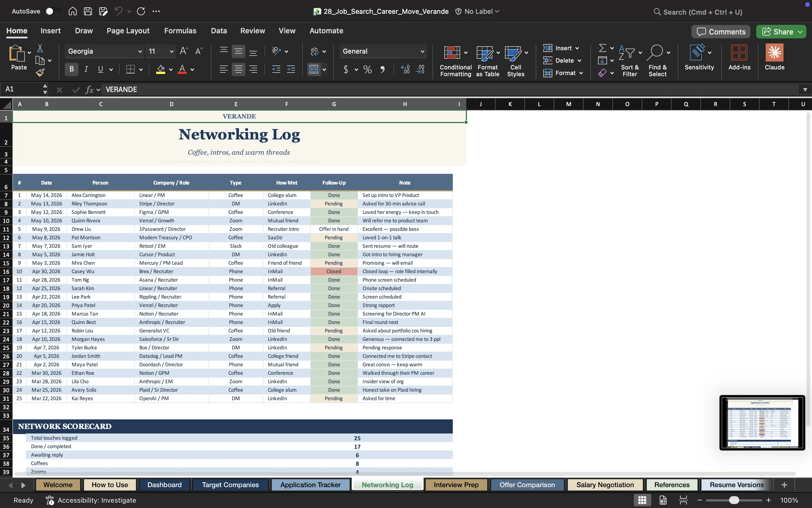Click the Comma Style icon
The height and width of the screenshot is (508, 812).
(x=383, y=69)
